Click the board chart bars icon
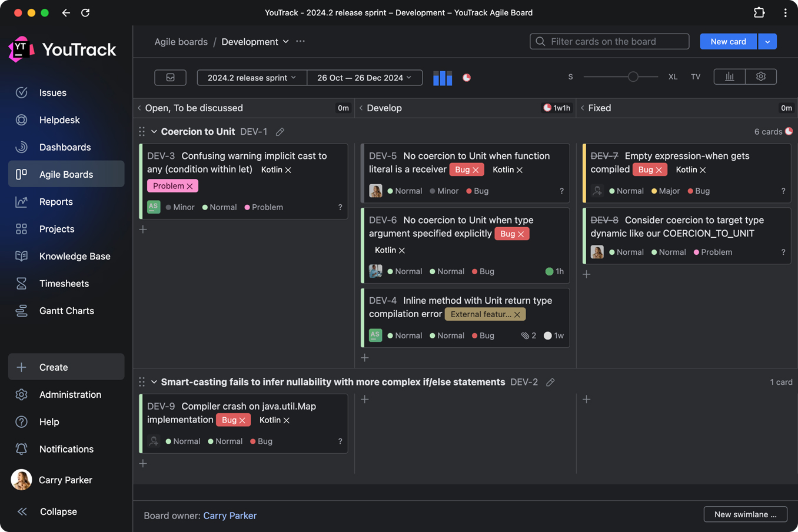 [x=729, y=77]
